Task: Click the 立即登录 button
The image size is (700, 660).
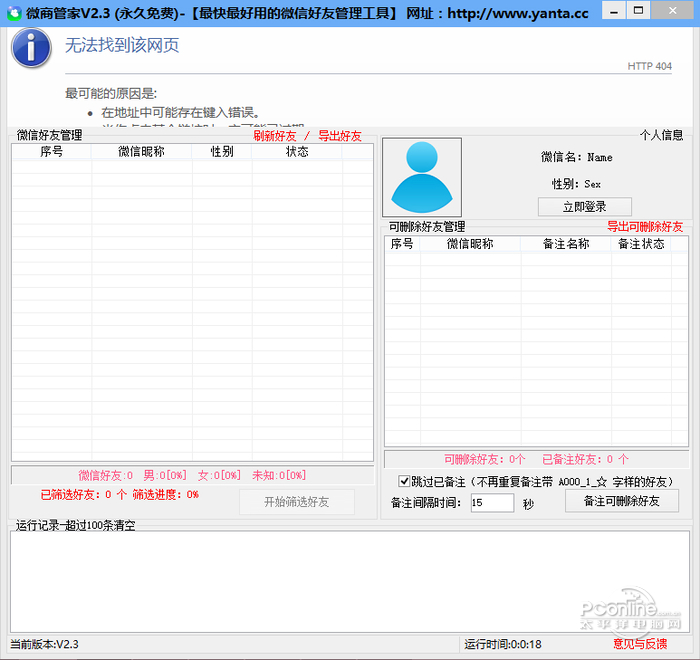Action: tap(584, 207)
